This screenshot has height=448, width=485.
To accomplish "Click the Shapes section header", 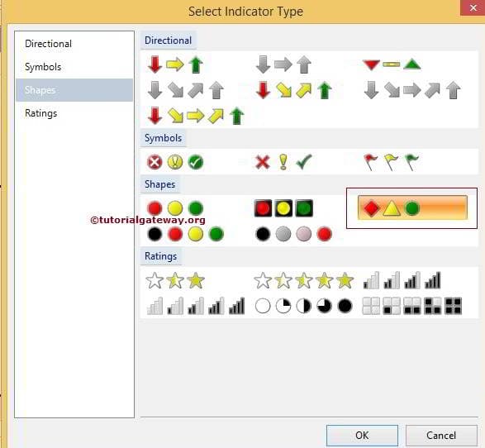I will tap(160, 184).
